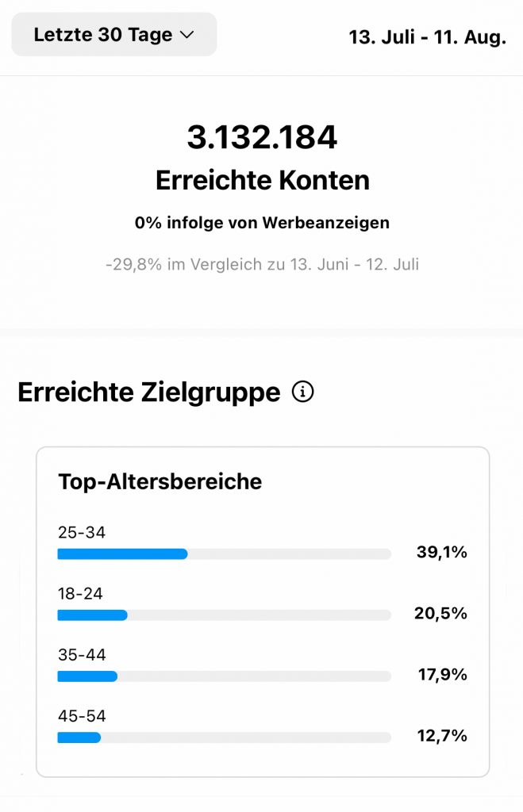Click the chevron beside Letzte 30 Tage
This screenshot has width=523, height=812.
(187, 35)
